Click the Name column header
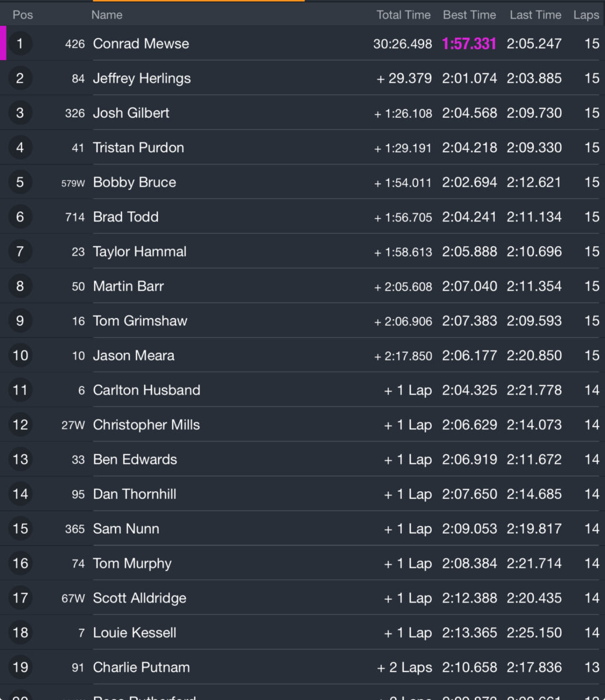605x700 pixels. 107,15
